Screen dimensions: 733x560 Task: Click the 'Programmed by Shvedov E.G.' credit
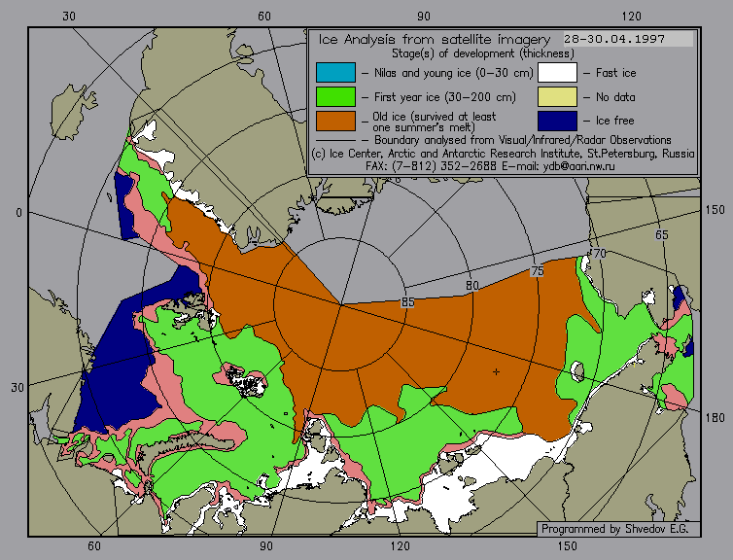pyautogui.click(x=614, y=529)
